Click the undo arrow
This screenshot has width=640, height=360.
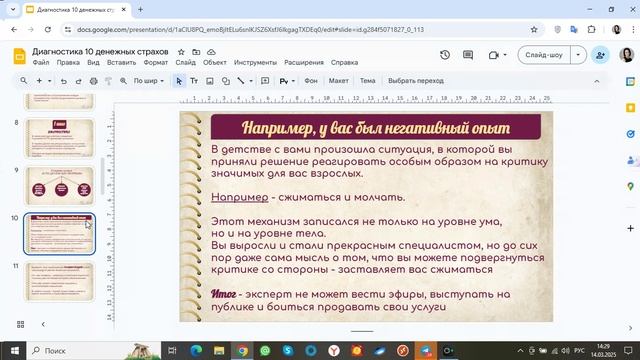pyautogui.click(x=64, y=81)
